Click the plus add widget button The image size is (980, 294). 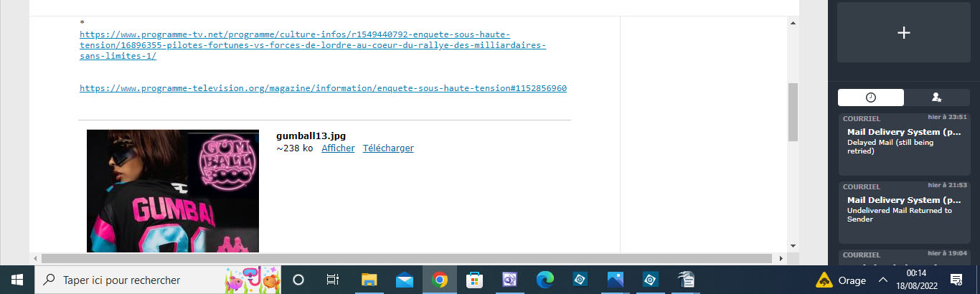904,32
